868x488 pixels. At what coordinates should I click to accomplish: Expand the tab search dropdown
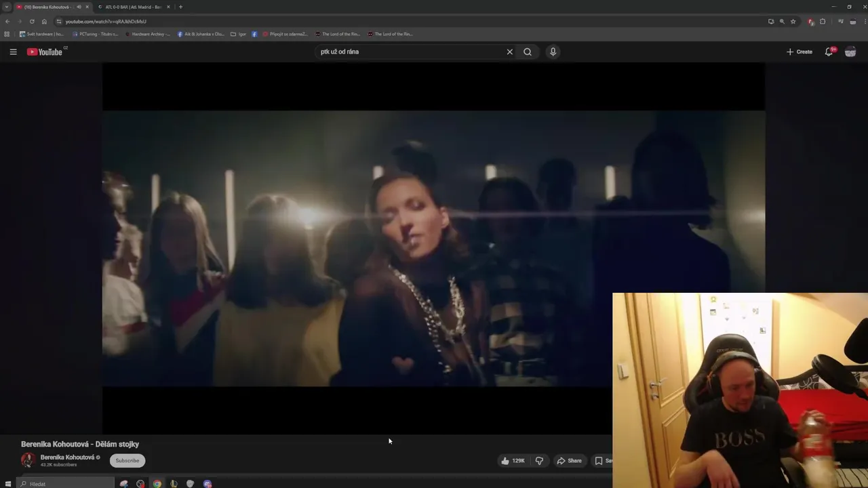coord(7,7)
